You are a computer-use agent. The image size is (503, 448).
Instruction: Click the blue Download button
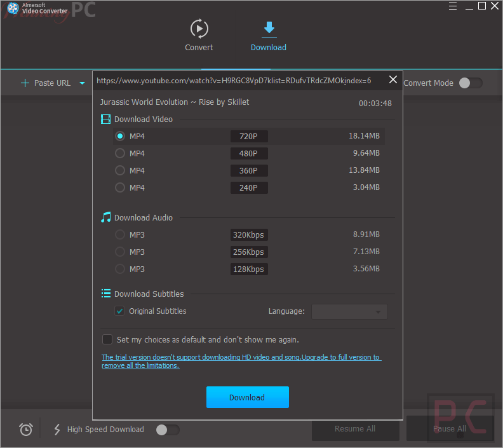point(247,397)
